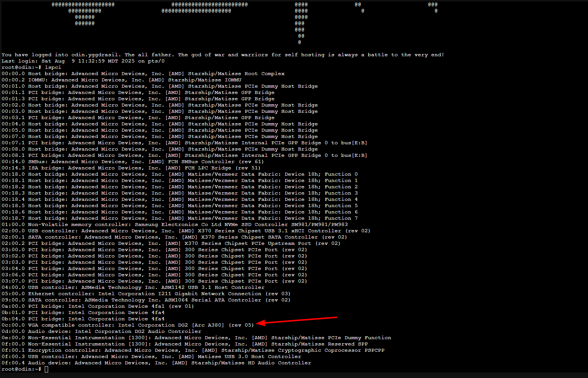Select the X370 USB 3.1 xHCI Controller line
The height and width of the screenshot is (378, 588).
[x=186, y=231]
